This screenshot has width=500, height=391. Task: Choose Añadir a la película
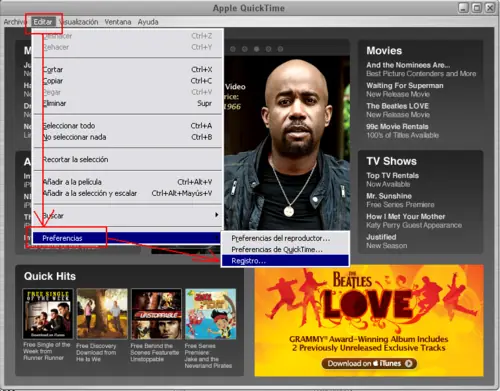(127, 182)
